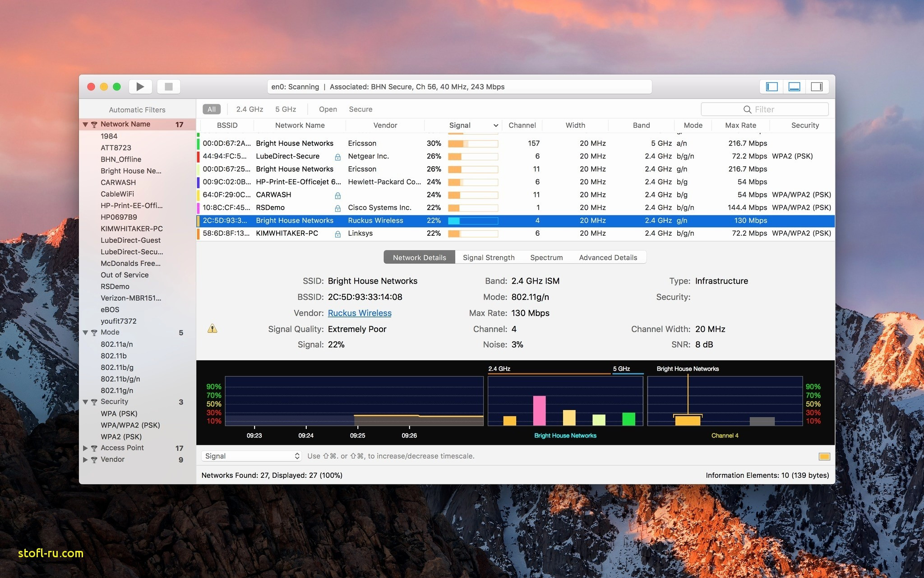Select Secure network filter tab
This screenshot has height=578, width=924.
(x=360, y=108)
